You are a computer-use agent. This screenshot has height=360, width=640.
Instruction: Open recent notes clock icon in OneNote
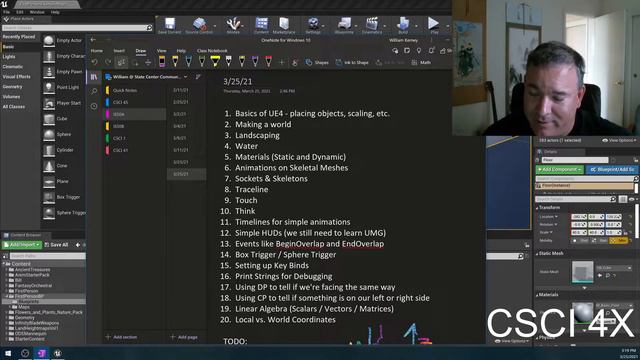pos(94,106)
